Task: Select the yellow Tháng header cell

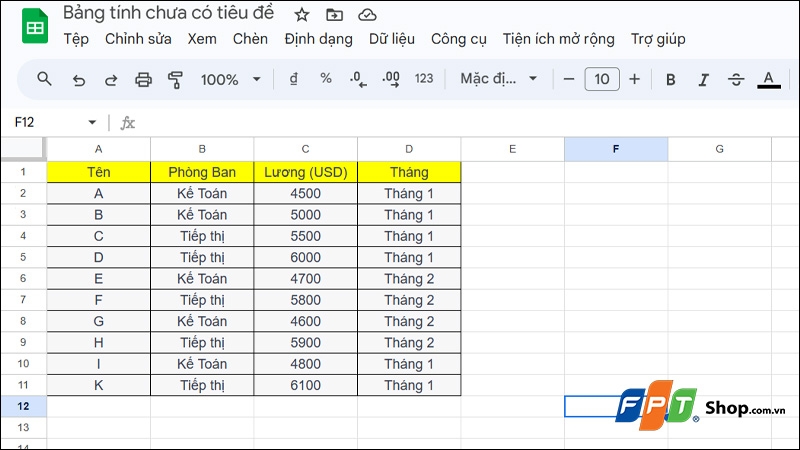Action: [409, 172]
